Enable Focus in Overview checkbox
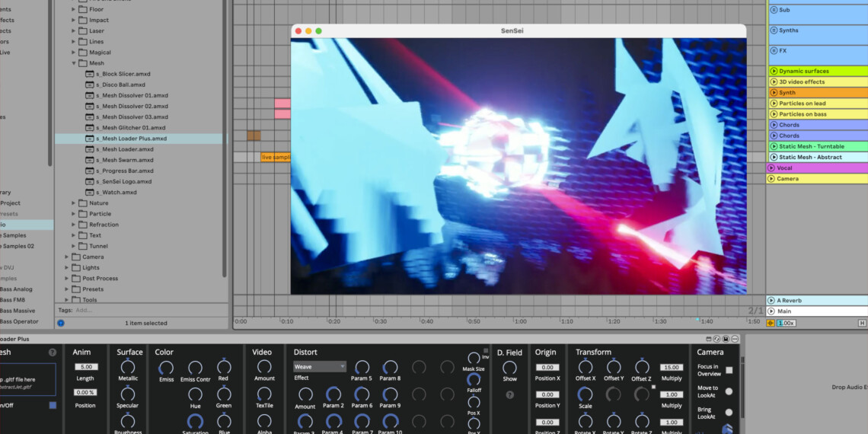The image size is (868, 434). (x=729, y=370)
